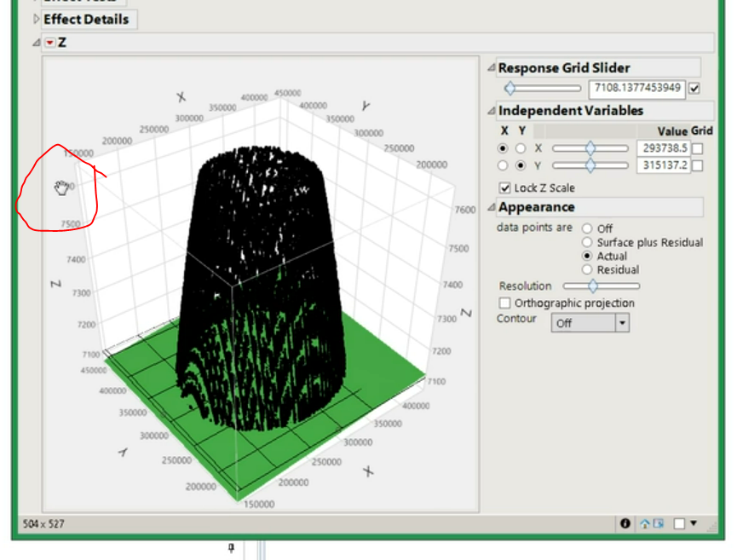Set data points to Off
737x560 pixels.
click(x=587, y=228)
